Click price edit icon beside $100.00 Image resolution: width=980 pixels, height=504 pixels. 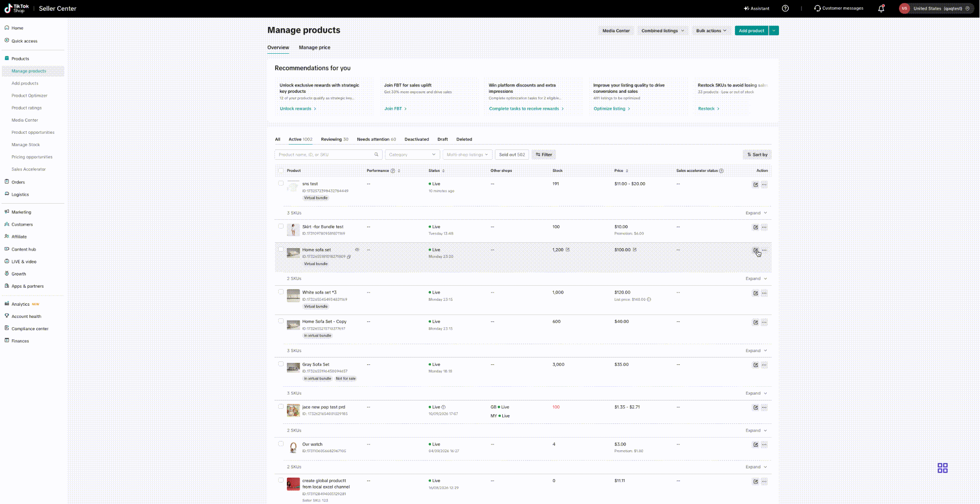tap(634, 250)
